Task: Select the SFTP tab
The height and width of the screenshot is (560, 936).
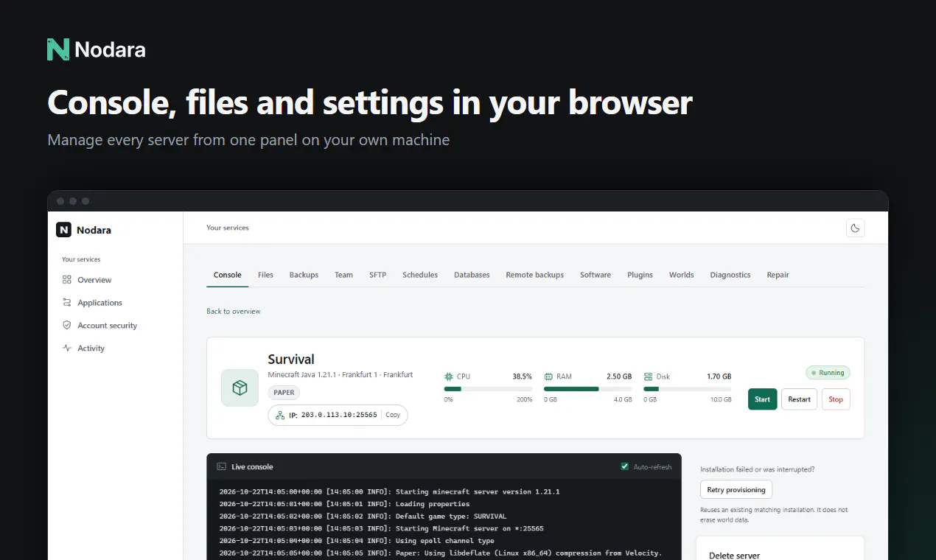Action: point(377,275)
